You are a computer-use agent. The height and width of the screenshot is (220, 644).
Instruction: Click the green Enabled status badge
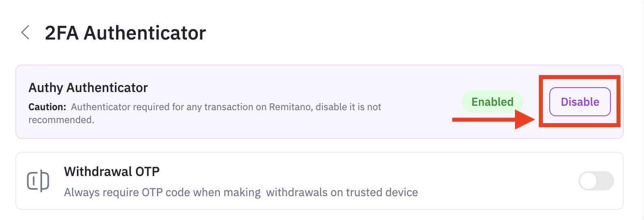pos(492,102)
